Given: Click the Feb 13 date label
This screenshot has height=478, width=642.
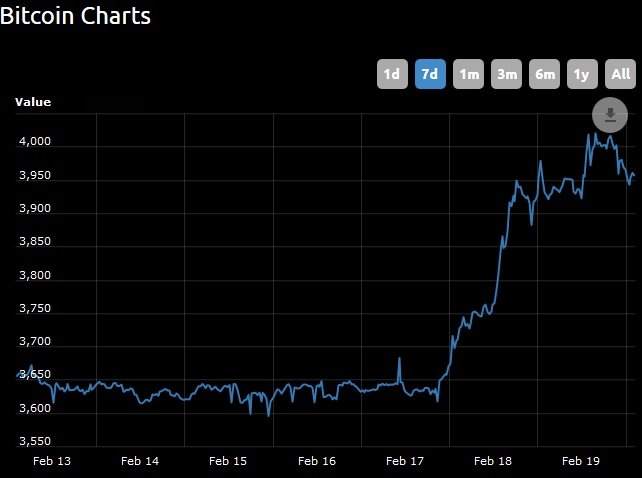Looking at the screenshot, I should (x=52, y=461).
